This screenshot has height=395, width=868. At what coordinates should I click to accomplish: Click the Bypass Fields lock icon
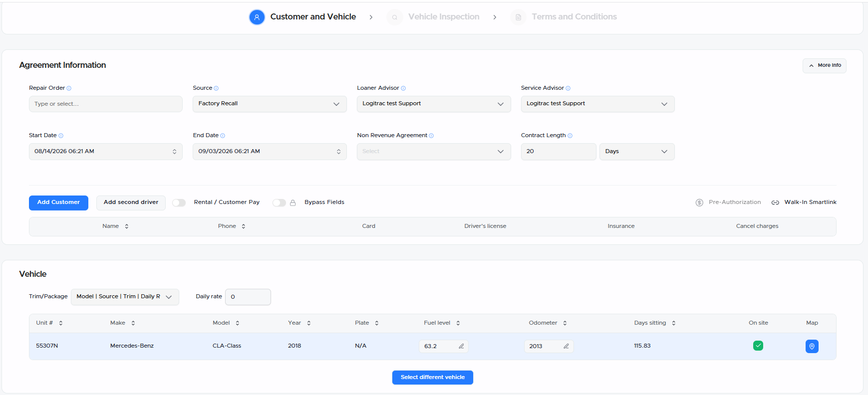coord(293,202)
